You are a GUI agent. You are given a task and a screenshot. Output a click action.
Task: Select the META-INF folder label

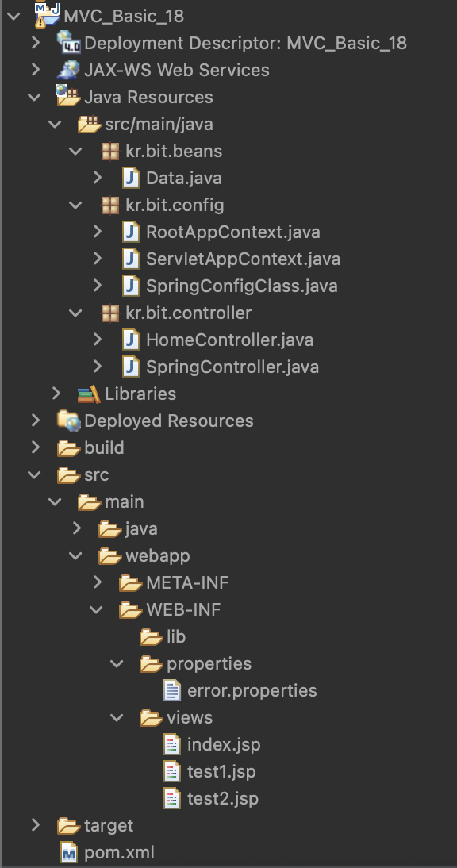click(x=187, y=582)
